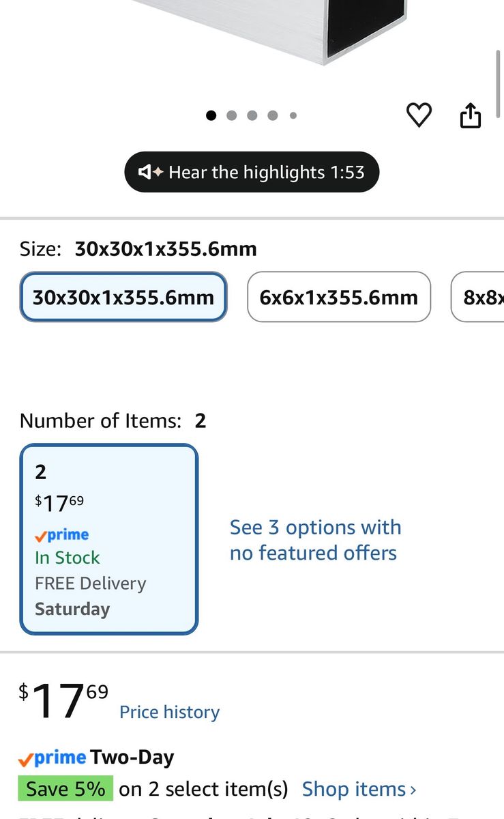504x819 pixels.
Task: Select the 2 items quantity card
Action: point(109,539)
